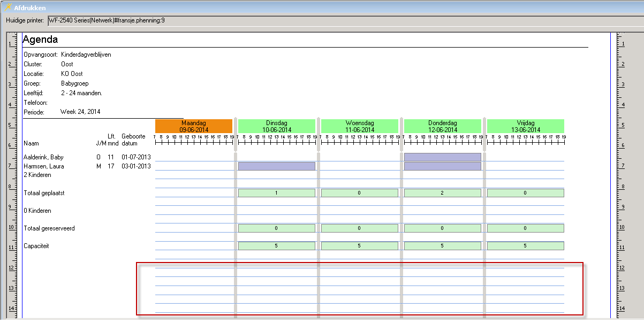Select the Woensdag 11-06-2014 day header
The height and width of the screenshot is (324, 644).
pos(359,126)
